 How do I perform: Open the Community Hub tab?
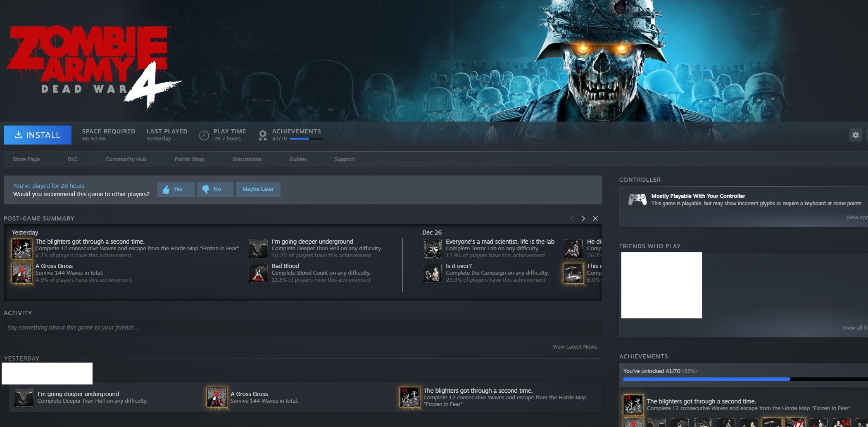pyautogui.click(x=126, y=159)
